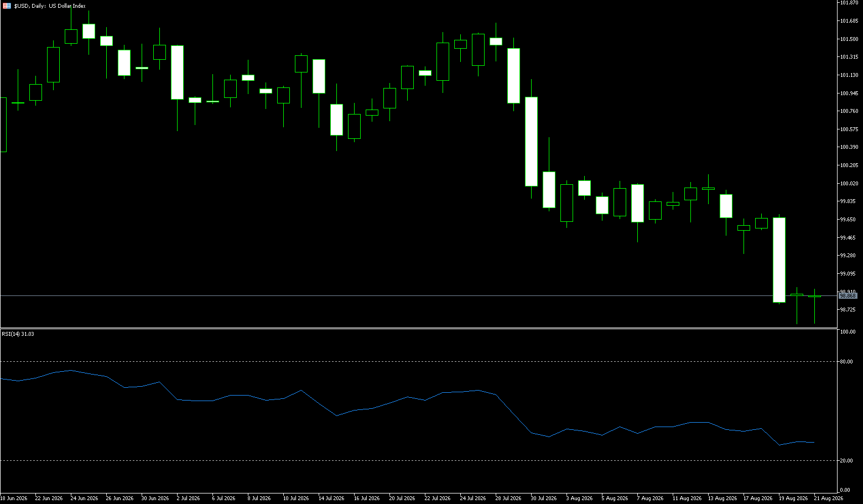
Task: Click the "30 Jun 2026" date label
Action: (x=155, y=498)
